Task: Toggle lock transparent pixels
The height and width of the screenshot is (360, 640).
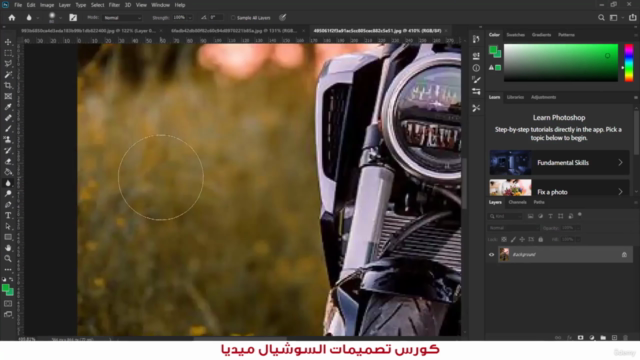Action: [504, 240]
